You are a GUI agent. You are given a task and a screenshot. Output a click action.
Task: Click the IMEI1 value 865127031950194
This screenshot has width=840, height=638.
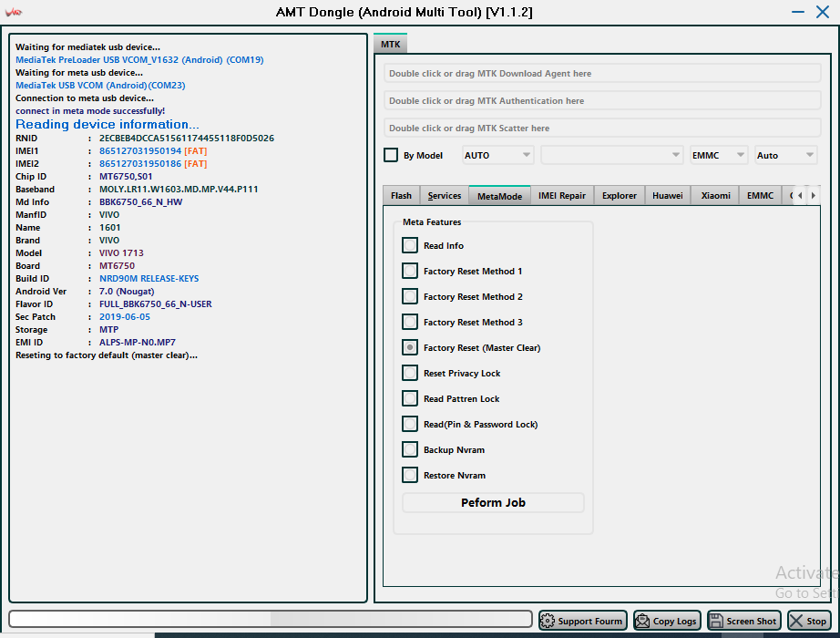140,151
